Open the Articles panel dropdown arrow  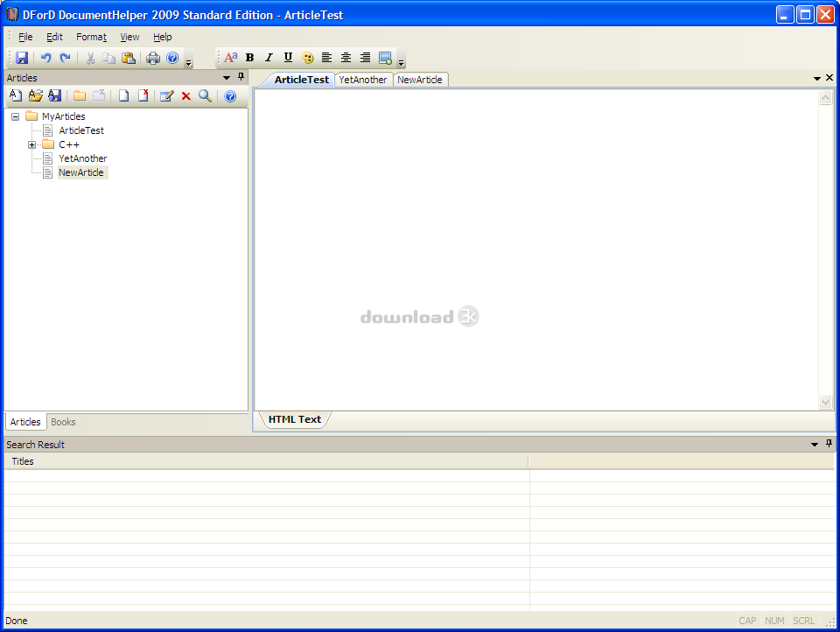[x=227, y=78]
